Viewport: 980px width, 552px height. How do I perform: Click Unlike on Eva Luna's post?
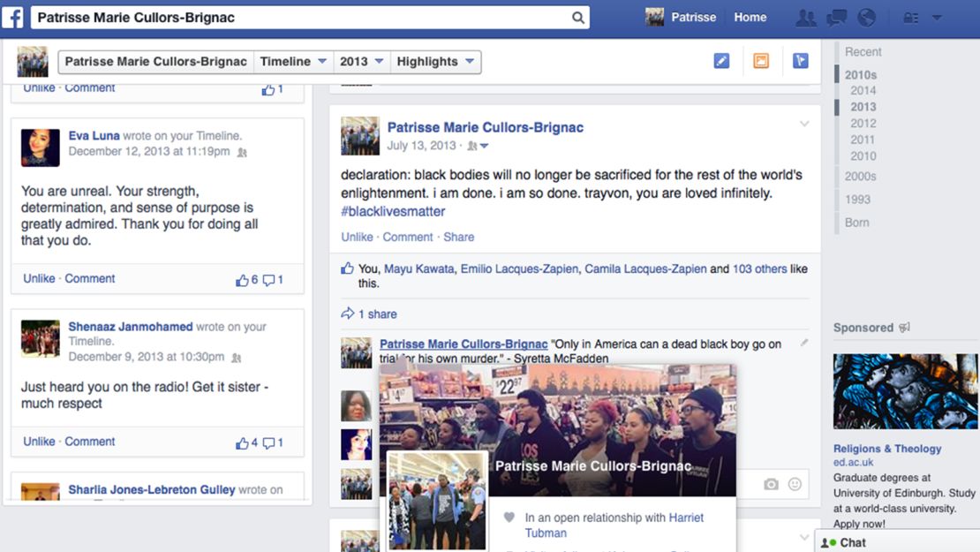tap(39, 278)
